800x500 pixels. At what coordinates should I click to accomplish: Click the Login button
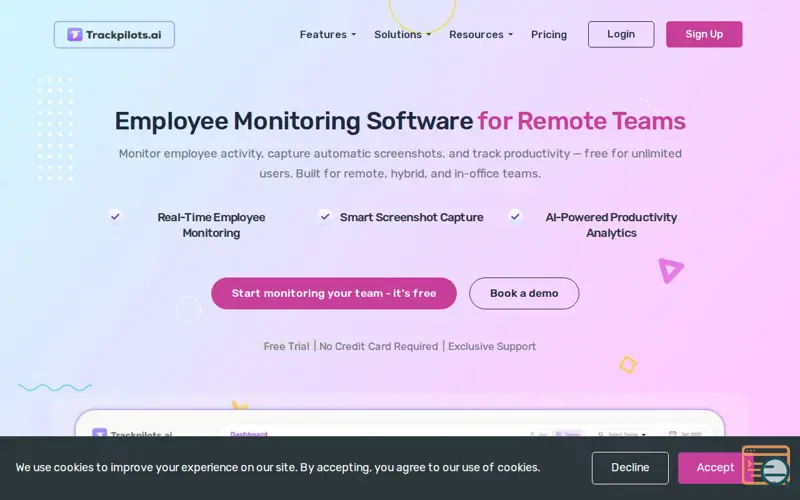[621, 34]
